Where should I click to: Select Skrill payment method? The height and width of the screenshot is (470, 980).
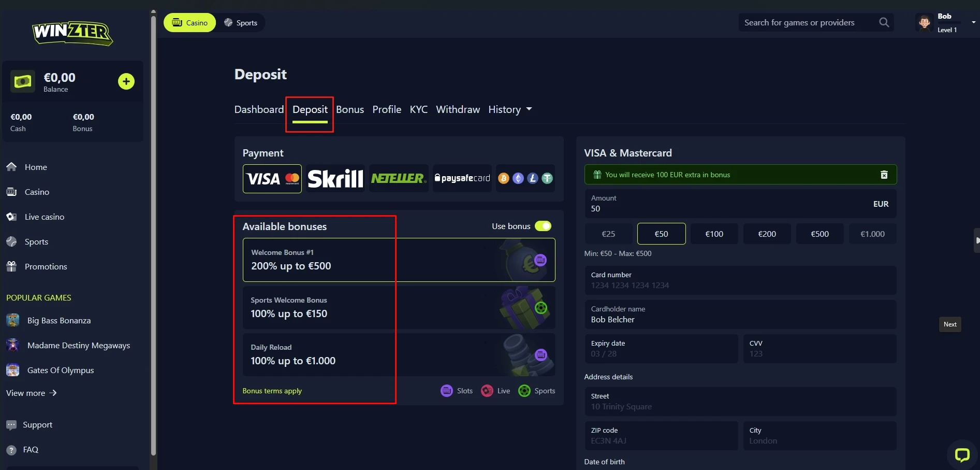tap(335, 179)
